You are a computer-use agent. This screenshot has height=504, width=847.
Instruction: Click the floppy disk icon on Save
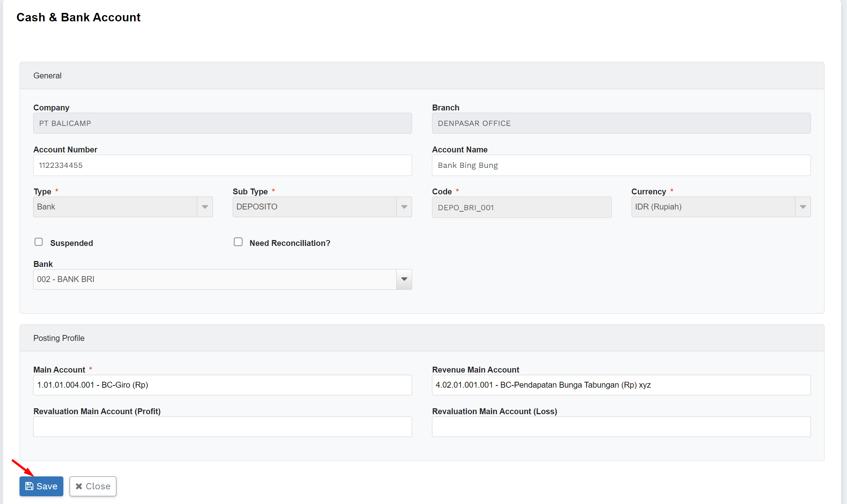(29, 486)
